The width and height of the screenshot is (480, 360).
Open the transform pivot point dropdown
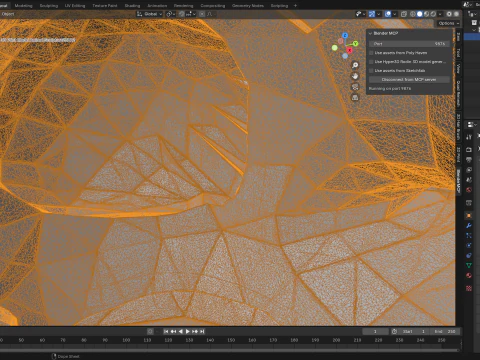click(x=170, y=14)
